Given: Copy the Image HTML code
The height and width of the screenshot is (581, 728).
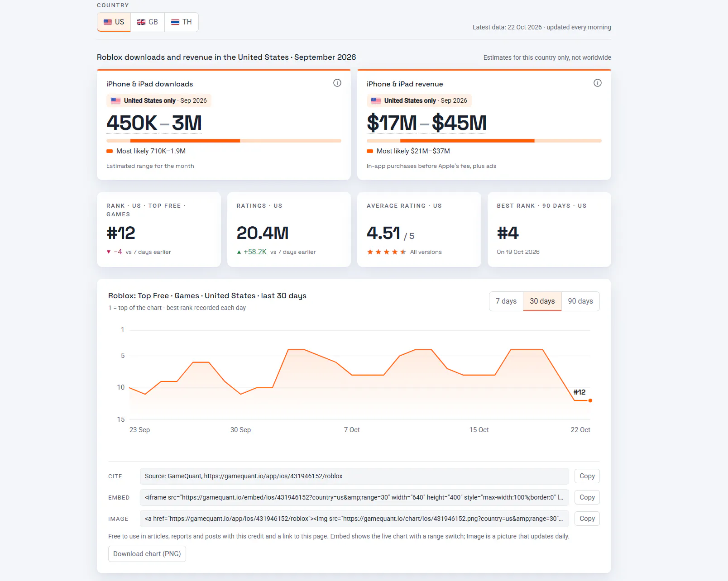Looking at the screenshot, I should (x=587, y=519).
